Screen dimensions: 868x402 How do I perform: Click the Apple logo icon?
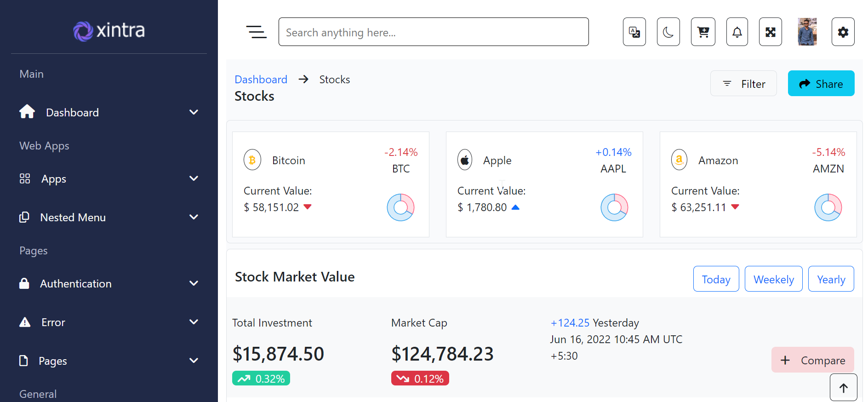tap(465, 160)
